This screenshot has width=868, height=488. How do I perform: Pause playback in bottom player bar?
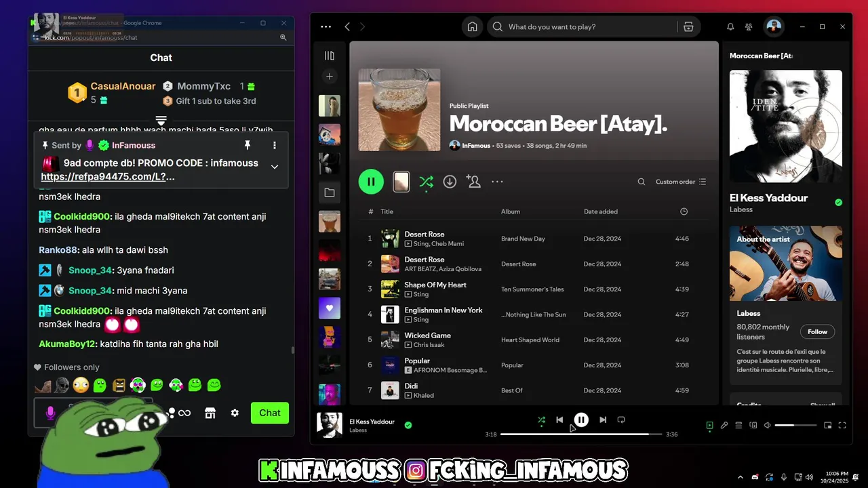click(581, 420)
